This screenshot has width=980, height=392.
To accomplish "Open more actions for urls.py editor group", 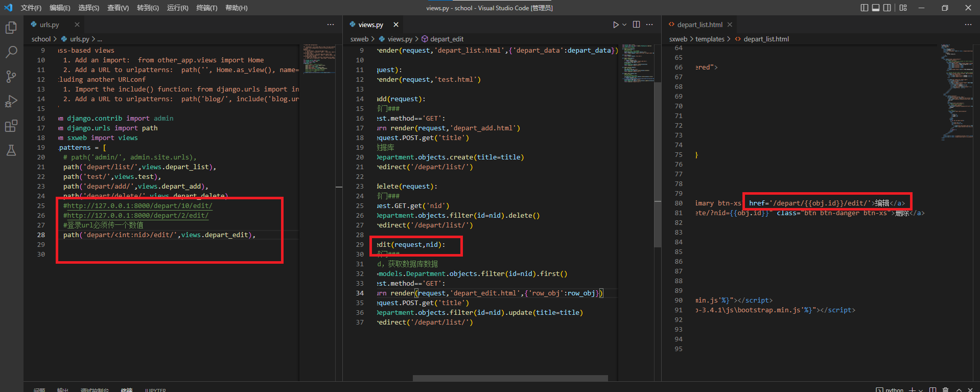I will tap(331, 25).
